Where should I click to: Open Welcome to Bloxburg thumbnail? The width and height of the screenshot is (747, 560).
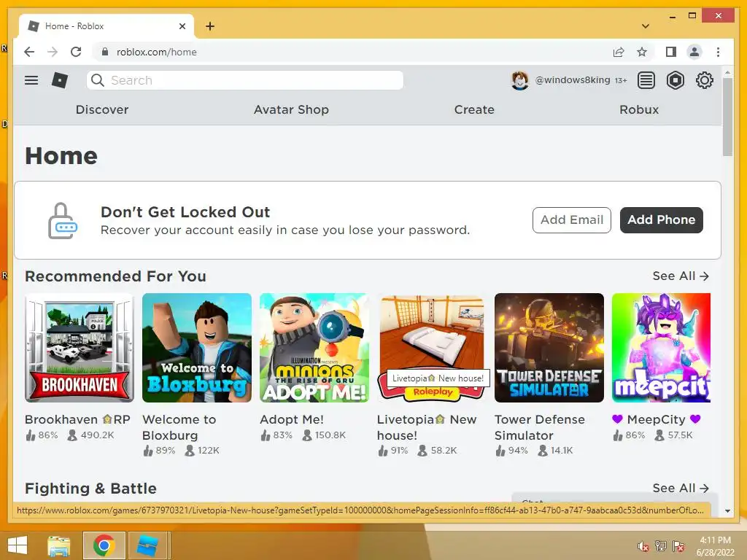[x=197, y=348]
